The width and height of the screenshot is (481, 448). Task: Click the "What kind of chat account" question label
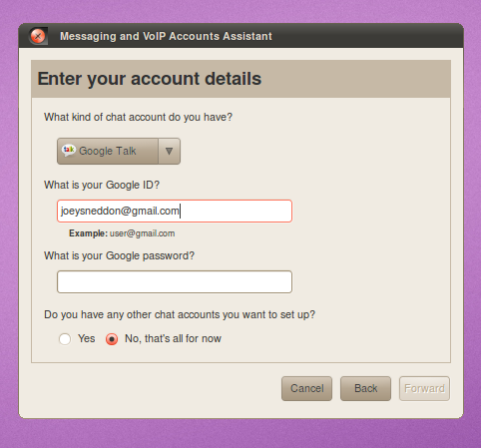pyautogui.click(x=138, y=117)
